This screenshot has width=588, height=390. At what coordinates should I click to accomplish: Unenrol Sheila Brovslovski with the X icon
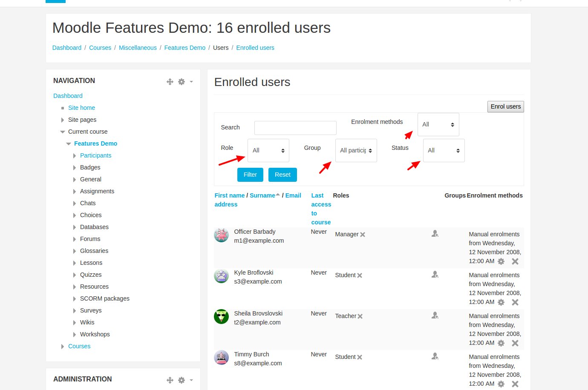point(515,343)
